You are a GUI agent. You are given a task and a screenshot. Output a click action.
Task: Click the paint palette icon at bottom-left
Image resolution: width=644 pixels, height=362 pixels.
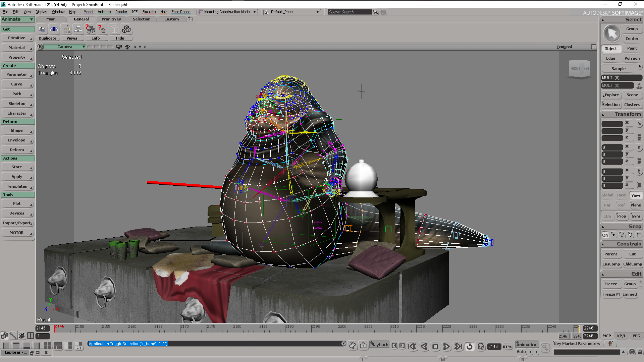pyautogui.click(x=21, y=336)
